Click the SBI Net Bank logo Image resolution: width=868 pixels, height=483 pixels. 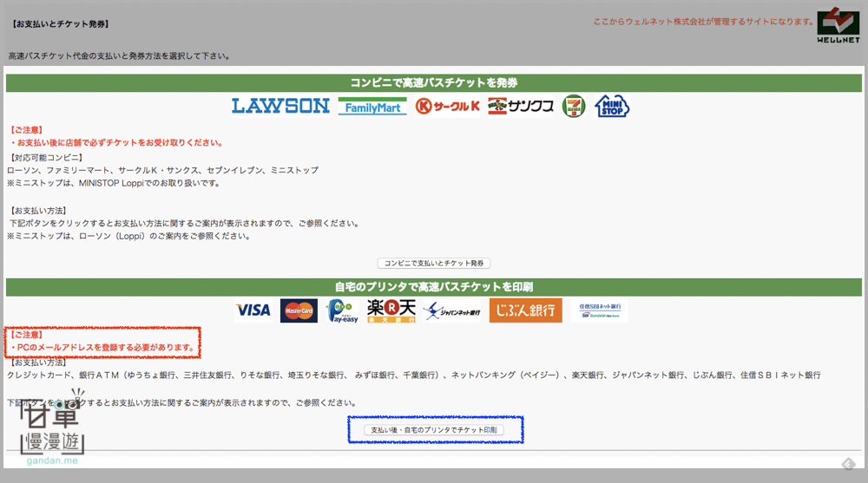600,310
